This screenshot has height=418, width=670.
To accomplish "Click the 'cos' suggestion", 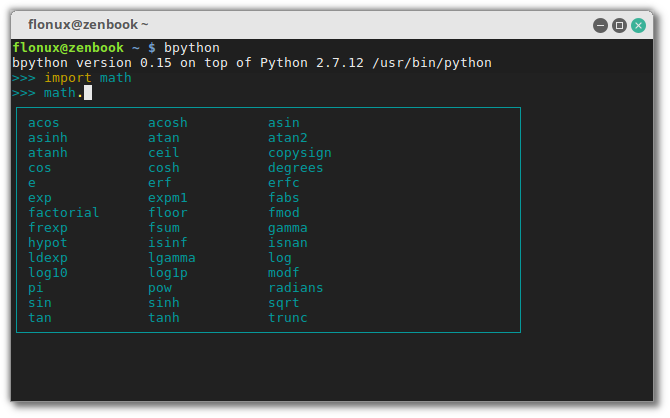I will coord(40,168).
